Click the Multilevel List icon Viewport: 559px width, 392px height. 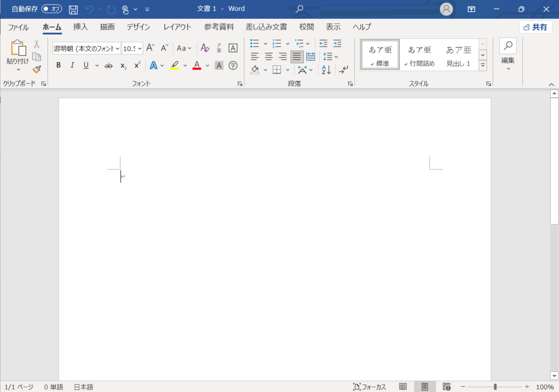(x=299, y=43)
